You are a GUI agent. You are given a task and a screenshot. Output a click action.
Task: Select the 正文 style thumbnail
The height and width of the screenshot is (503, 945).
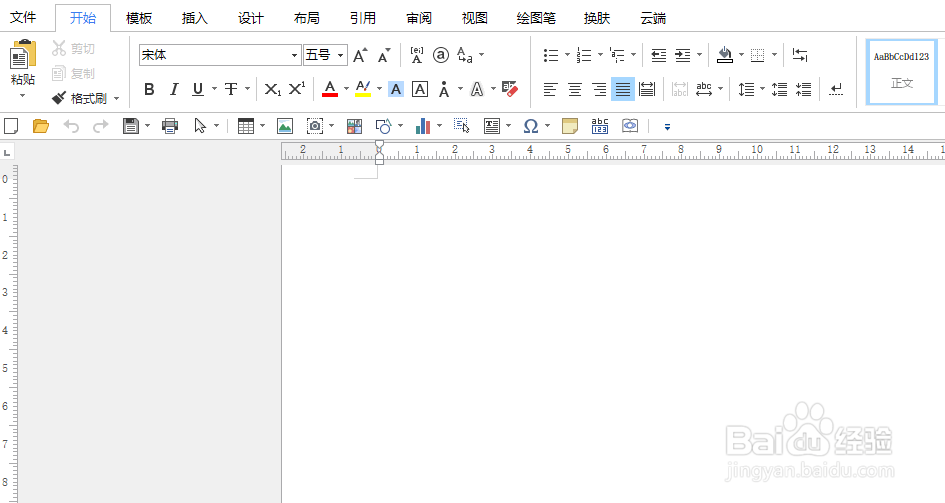(x=902, y=71)
